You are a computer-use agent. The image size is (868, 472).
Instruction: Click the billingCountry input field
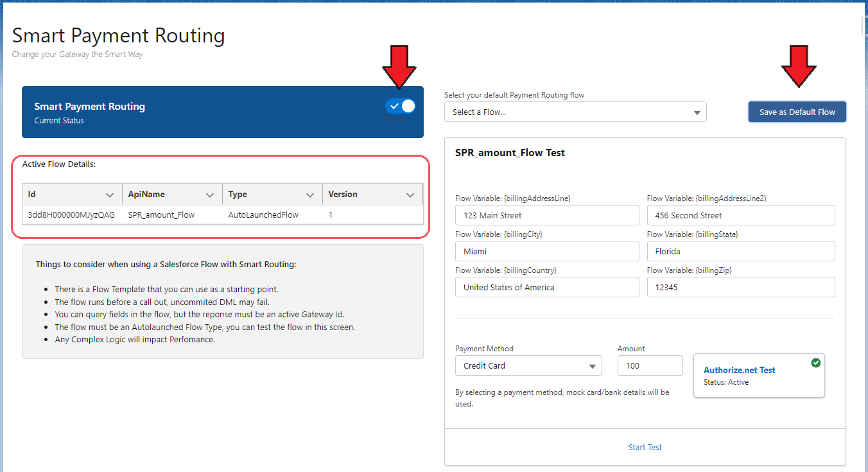(547, 287)
